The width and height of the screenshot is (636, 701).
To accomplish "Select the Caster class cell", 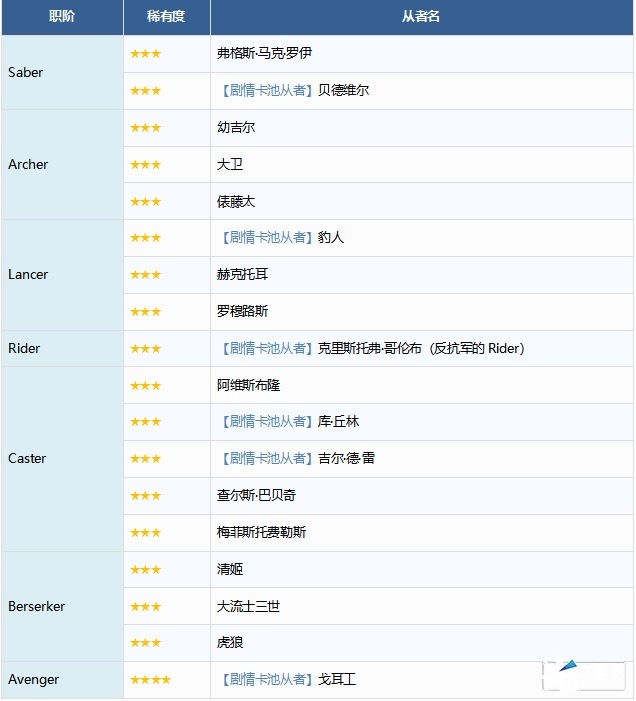I will [x=27, y=458].
